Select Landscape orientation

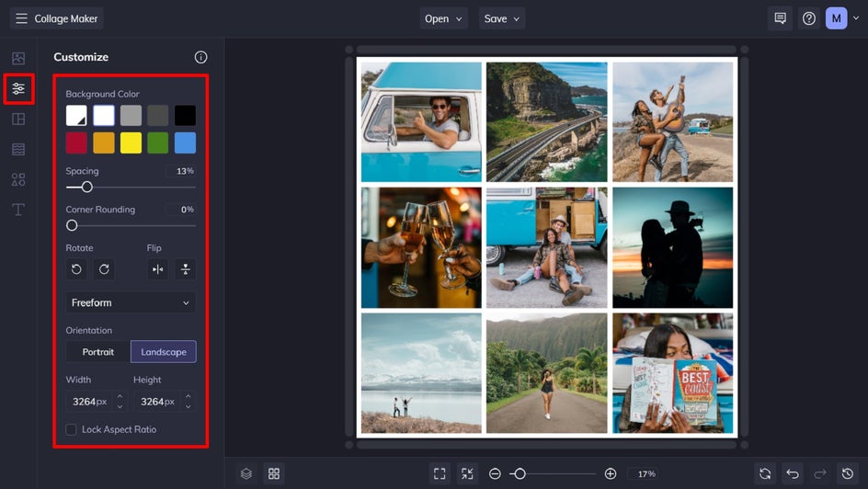click(x=164, y=352)
